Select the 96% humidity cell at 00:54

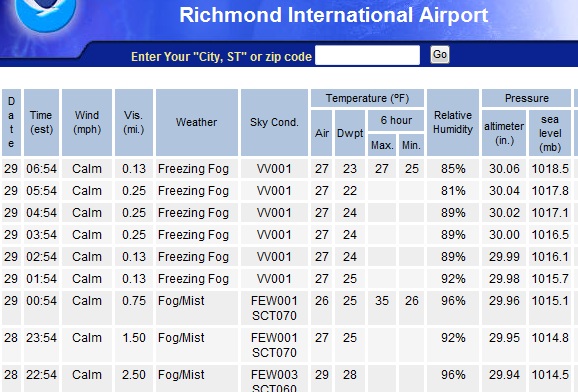tap(453, 308)
